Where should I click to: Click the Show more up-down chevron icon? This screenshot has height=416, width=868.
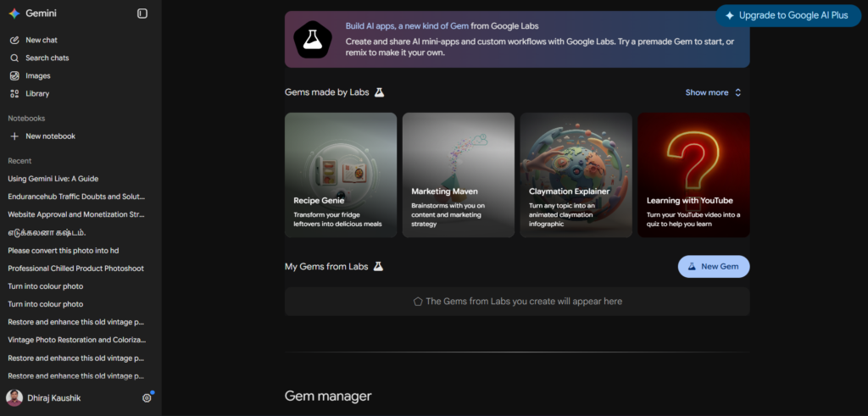click(x=738, y=92)
